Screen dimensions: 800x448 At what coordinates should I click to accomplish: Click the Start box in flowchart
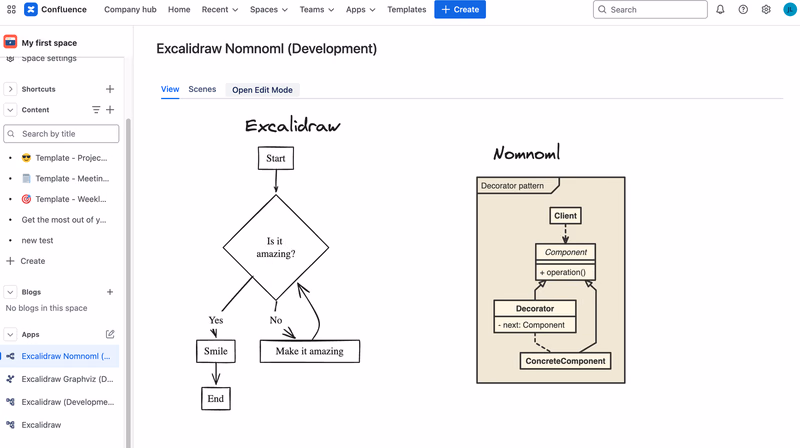[x=276, y=158]
